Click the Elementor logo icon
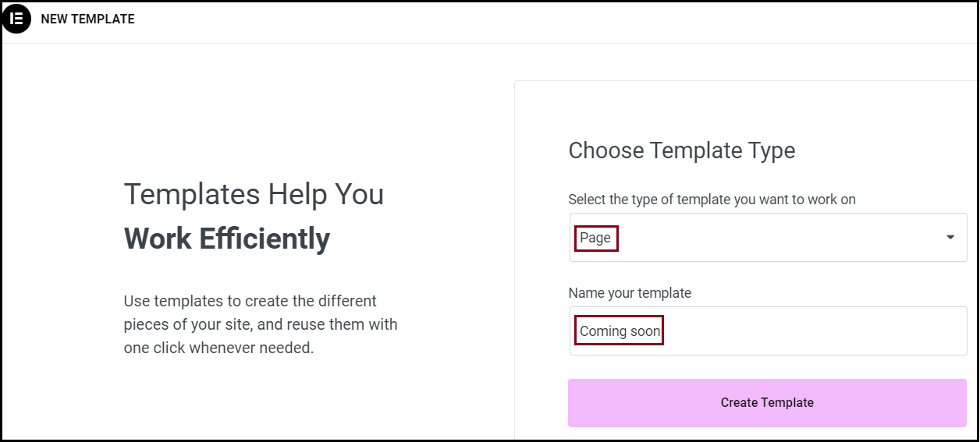 coord(16,19)
